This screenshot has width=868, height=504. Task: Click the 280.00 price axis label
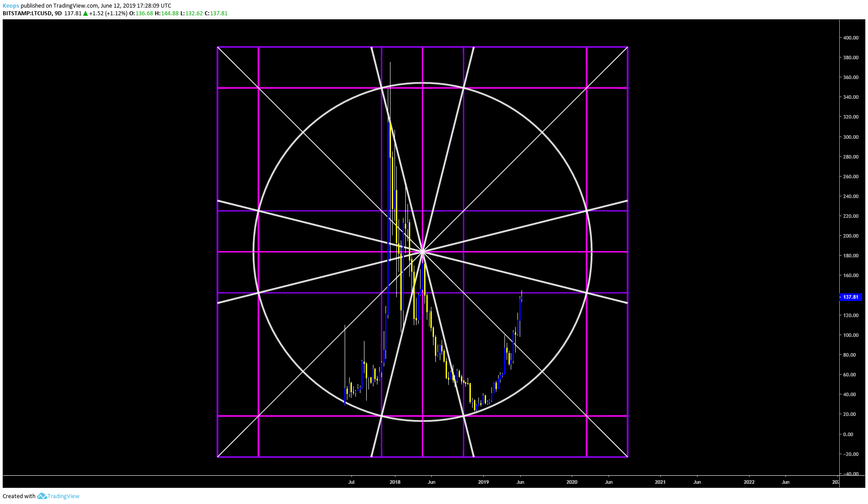point(850,157)
